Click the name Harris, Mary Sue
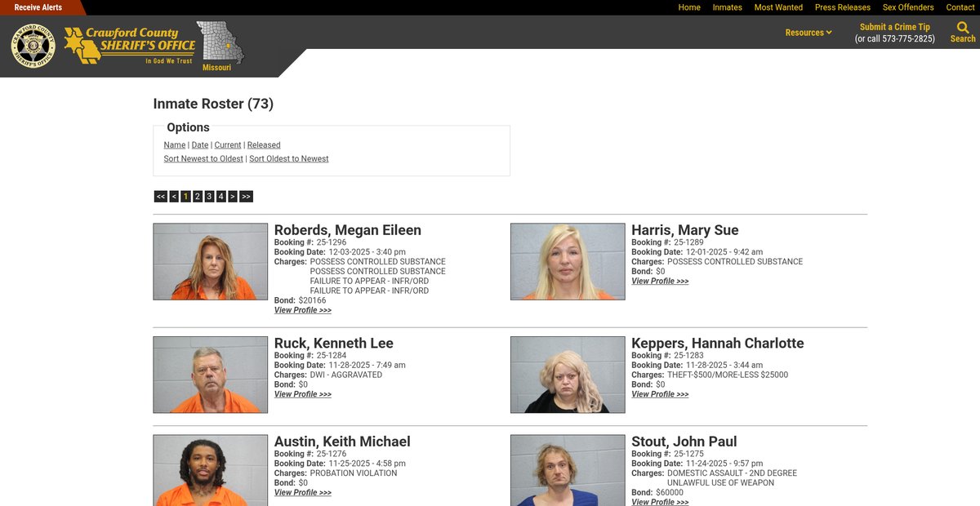The width and height of the screenshot is (980, 506). pyautogui.click(x=685, y=230)
